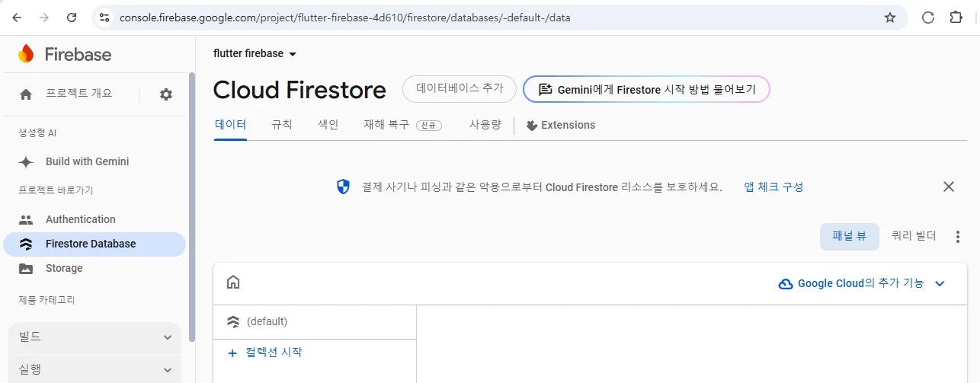Open project settings gear icon
Image resolution: width=980 pixels, height=383 pixels.
pyautogui.click(x=166, y=94)
